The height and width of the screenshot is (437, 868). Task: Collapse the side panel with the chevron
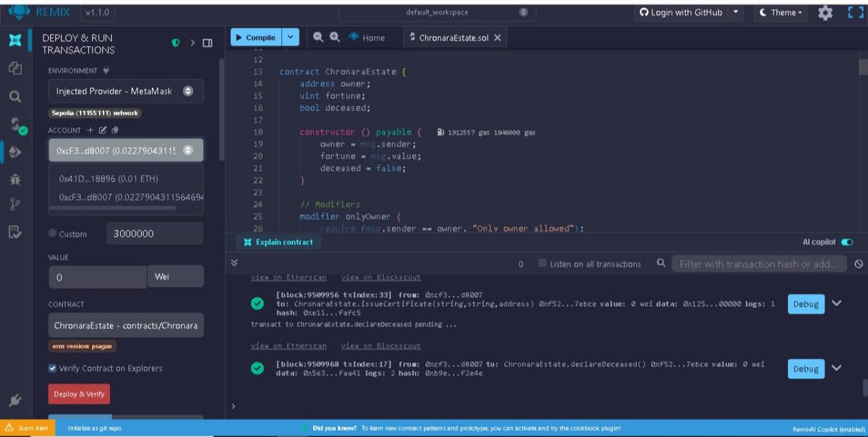pos(192,43)
